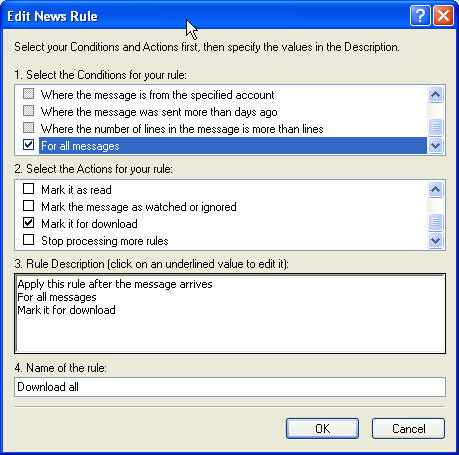The height and width of the screenshot is (455, 459).
Task: Click the Actions list scrollbar thumb
Action: point(435,222)
